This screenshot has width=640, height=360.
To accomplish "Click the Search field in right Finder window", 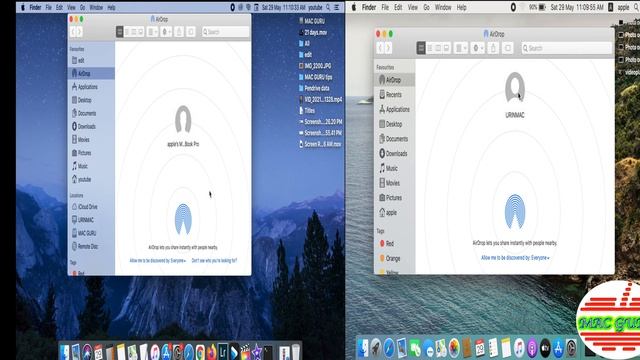I will [x=567, y=48].
